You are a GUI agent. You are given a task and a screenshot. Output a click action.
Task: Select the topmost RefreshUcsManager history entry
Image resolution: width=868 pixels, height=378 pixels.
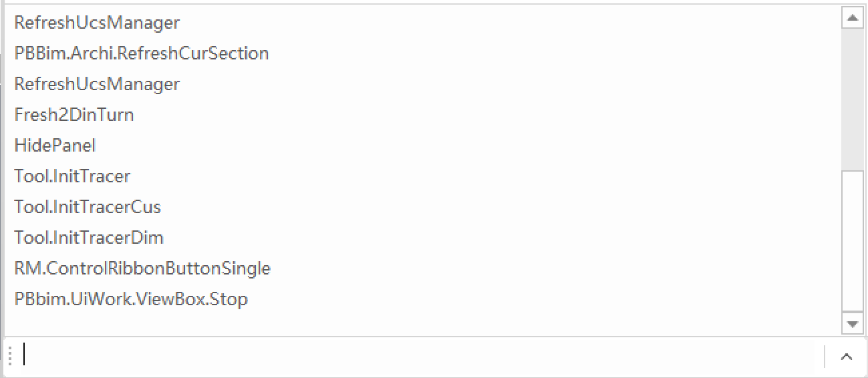coord(97,23)
